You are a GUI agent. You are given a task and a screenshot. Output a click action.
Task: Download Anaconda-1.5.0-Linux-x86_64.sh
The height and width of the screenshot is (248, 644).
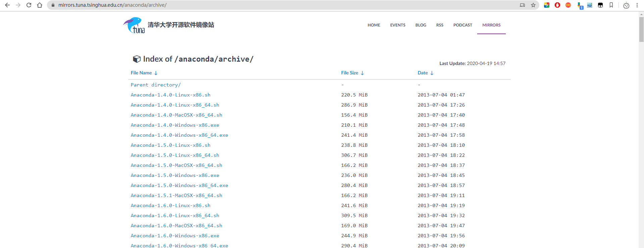coord(175,155)
